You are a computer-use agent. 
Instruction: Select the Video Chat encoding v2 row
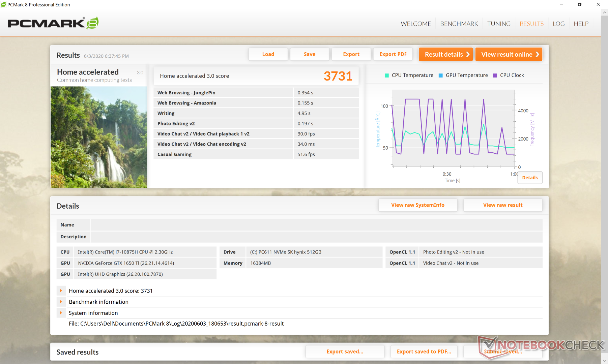(x=256, y=144)
